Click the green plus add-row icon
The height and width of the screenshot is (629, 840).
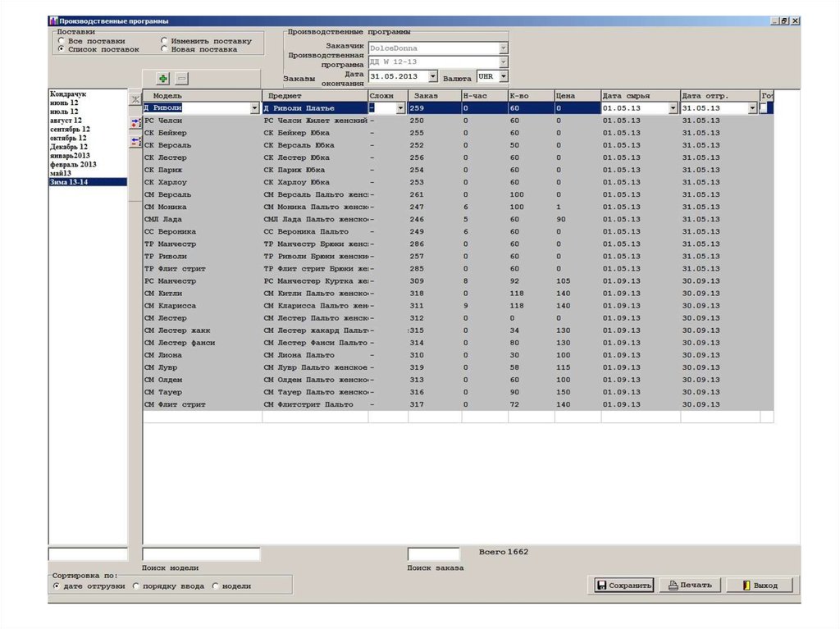[x=162, y=78]
